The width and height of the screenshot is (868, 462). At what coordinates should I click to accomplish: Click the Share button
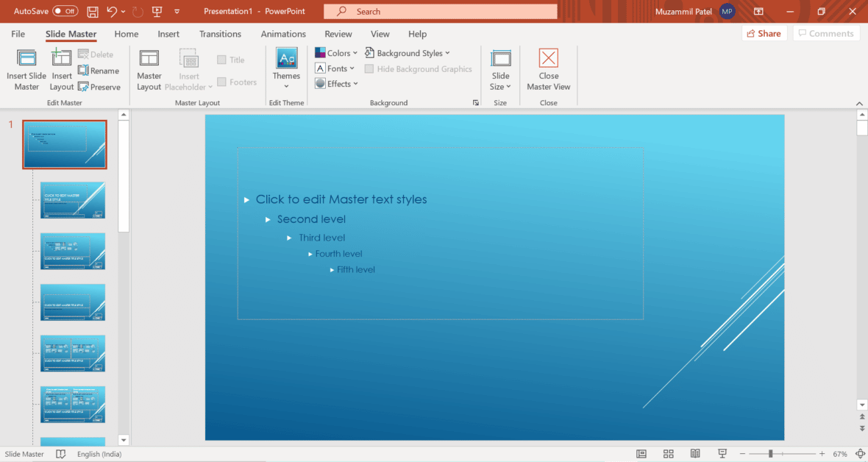764,33
